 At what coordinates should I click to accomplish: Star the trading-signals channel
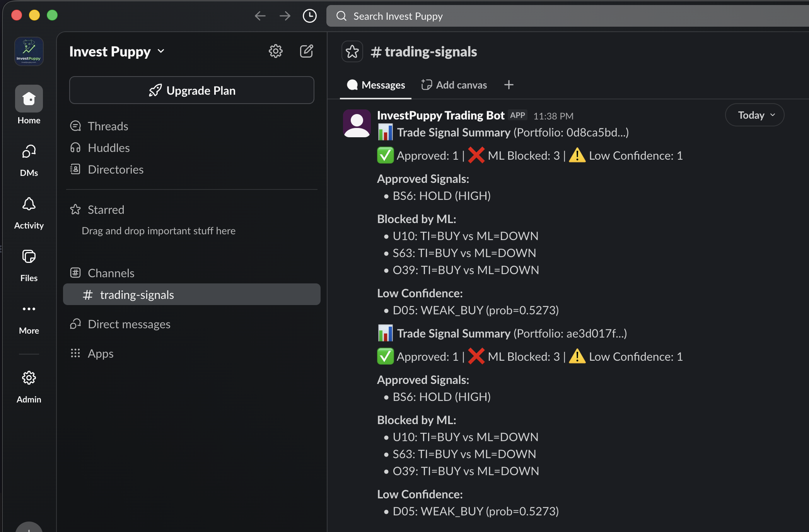click(x=352, y=51)
